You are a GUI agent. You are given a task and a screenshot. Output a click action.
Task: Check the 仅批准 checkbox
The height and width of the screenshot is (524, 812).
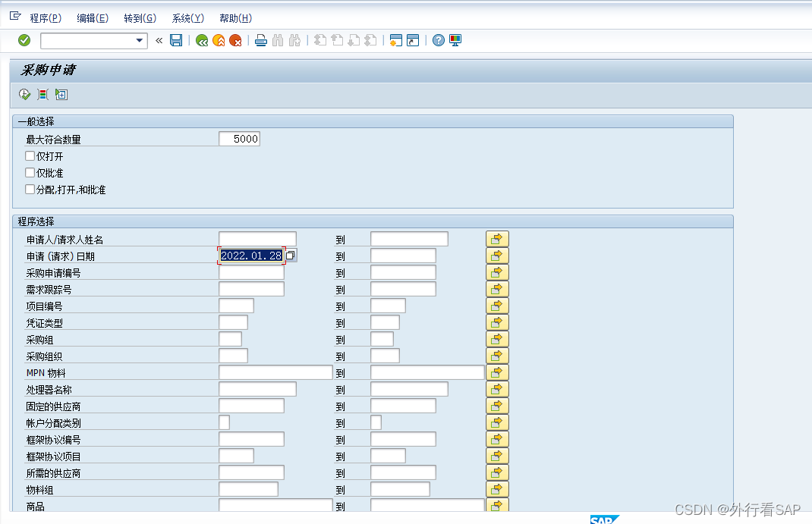pos(30,172)
